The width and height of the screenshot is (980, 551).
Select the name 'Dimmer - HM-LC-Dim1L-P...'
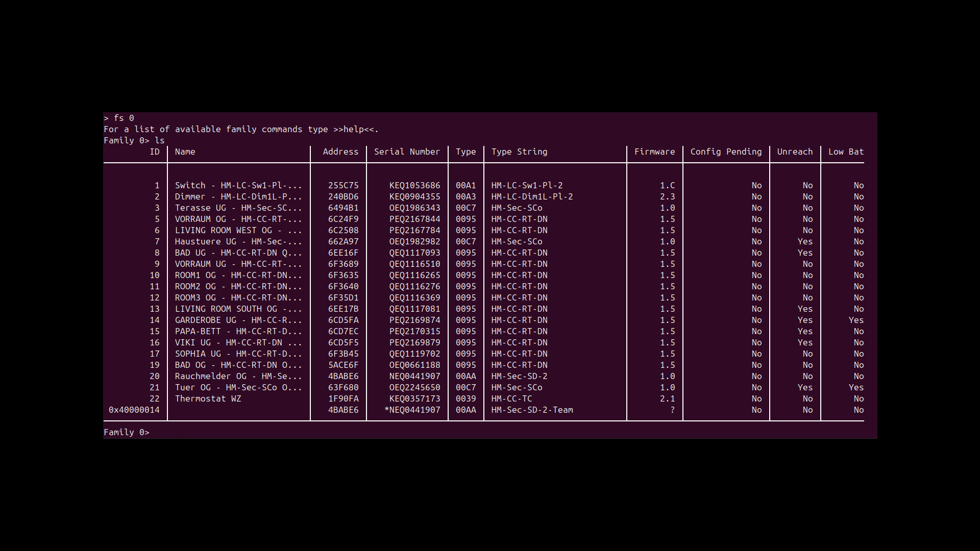click(238, 196)
